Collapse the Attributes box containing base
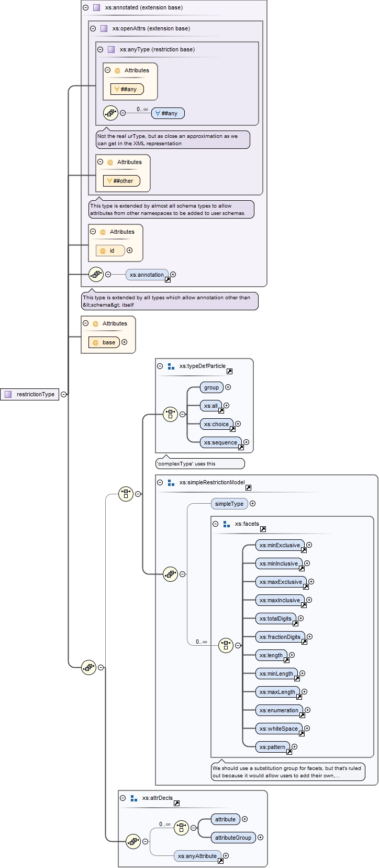This screenshot has height=868, width=379. tap(86, 323)
